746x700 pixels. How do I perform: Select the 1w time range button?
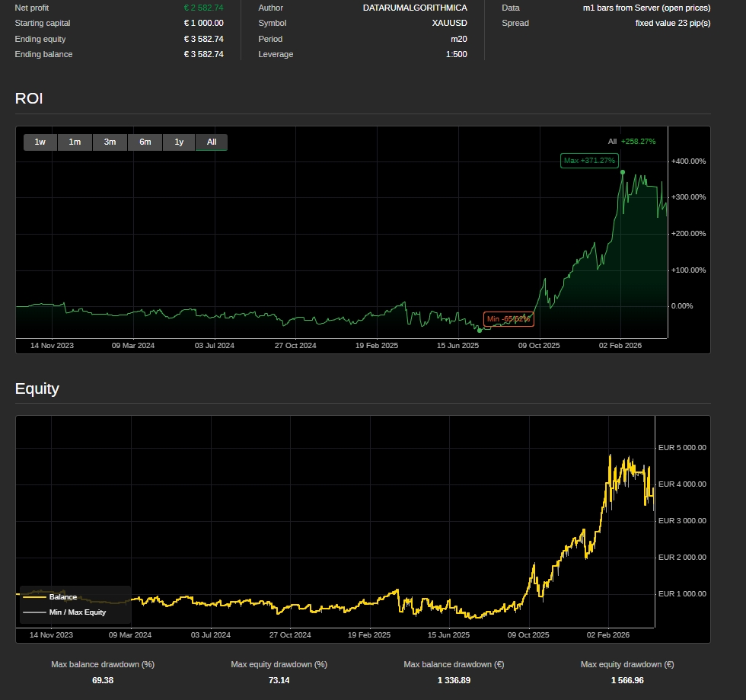tap(40, 142)
